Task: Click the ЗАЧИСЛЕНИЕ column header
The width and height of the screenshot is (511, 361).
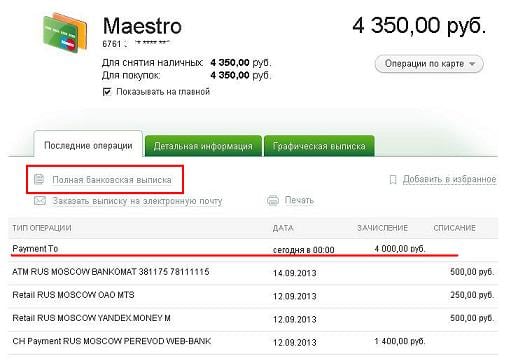Action: pos(383,228)
